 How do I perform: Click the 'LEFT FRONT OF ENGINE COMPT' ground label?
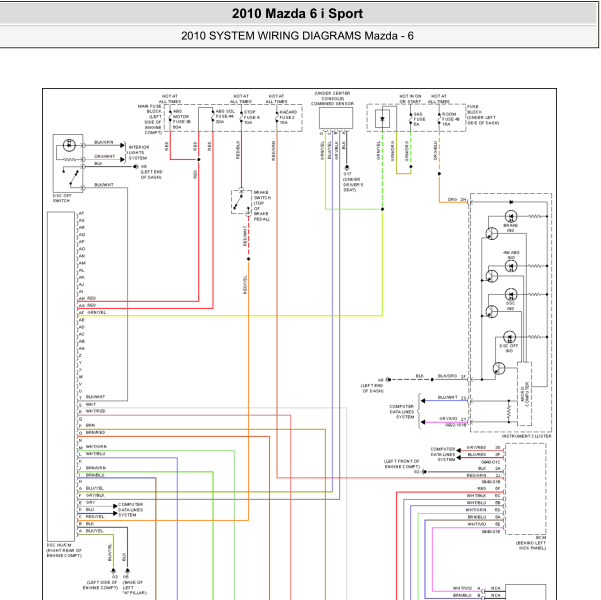coord(402,464)
